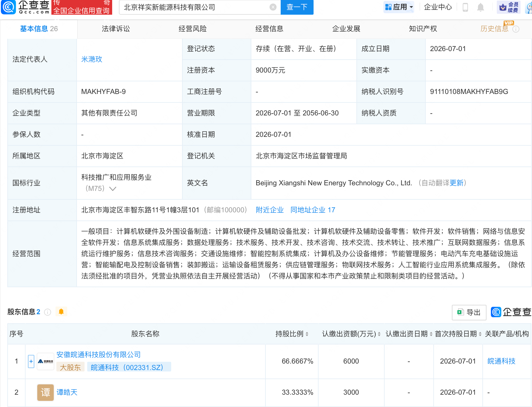Click the 全国企业信用查询 red banner
Viewport: 532px width, 407px height.
[82, 7]
